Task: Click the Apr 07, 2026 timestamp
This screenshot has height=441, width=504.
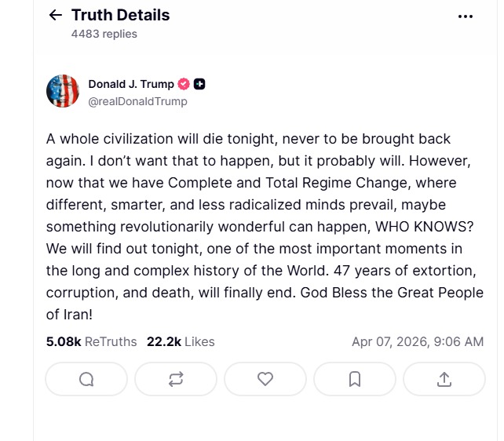Action: pos(418,341)
